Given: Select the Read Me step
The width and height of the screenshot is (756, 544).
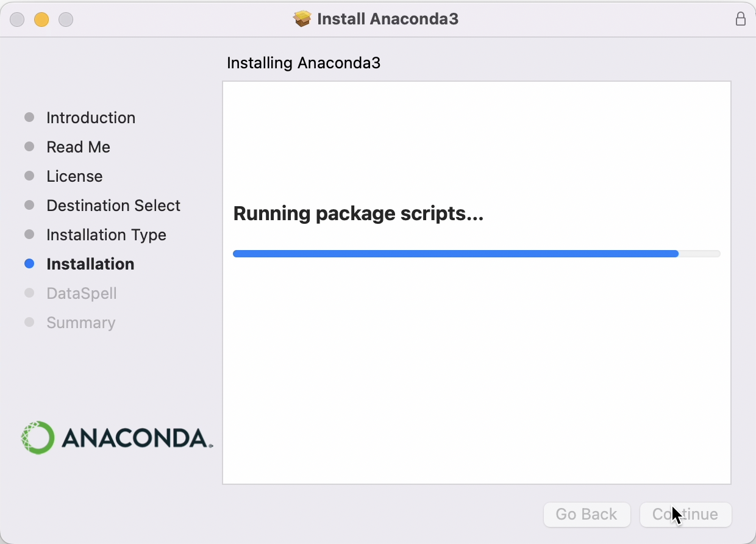Looking at the screenshot, I should tap(78, 147).
